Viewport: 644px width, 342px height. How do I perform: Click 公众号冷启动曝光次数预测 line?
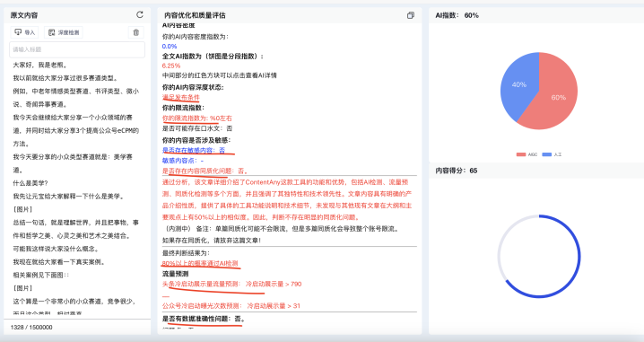tap(231, 306)
